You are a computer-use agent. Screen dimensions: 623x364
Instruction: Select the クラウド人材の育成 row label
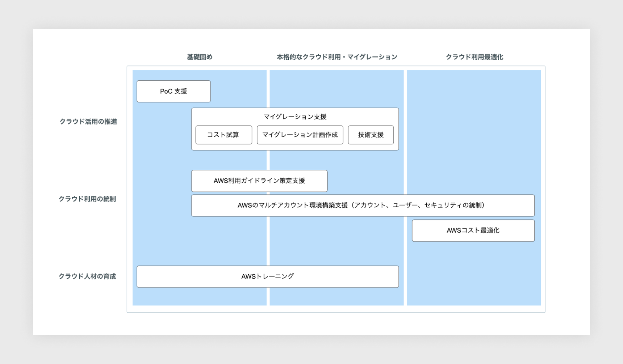pyautogui.click(x=87, y=276)
